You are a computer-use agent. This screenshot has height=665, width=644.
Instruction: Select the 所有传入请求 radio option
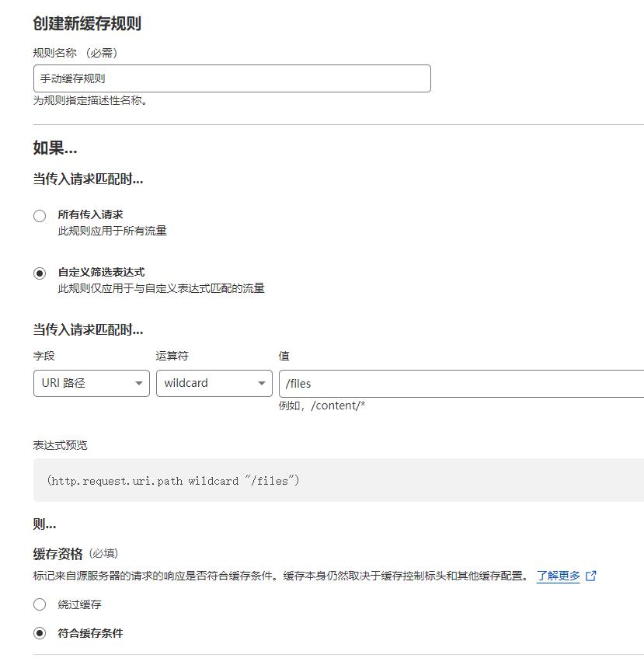pyautogui.click(x=40, y=216)
